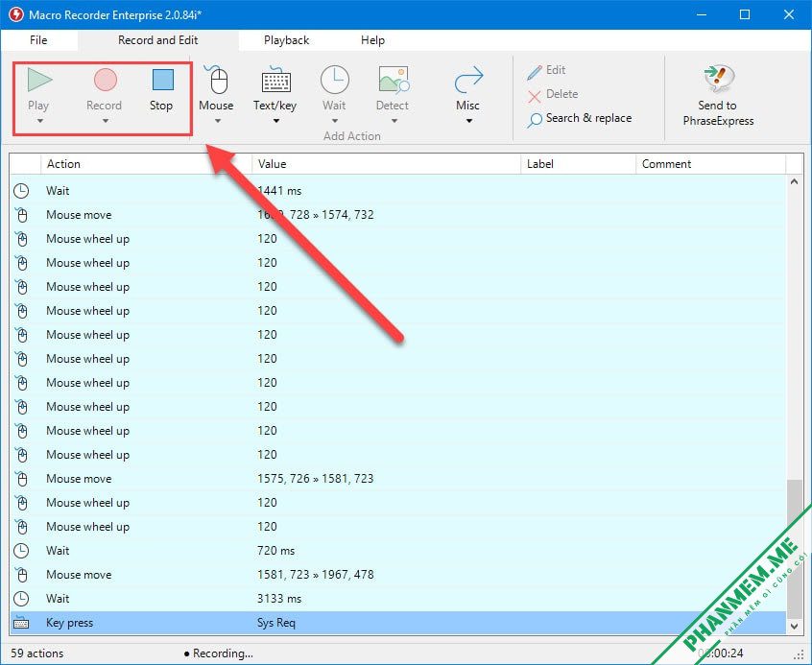Open Search & replace

click(580, 119)
